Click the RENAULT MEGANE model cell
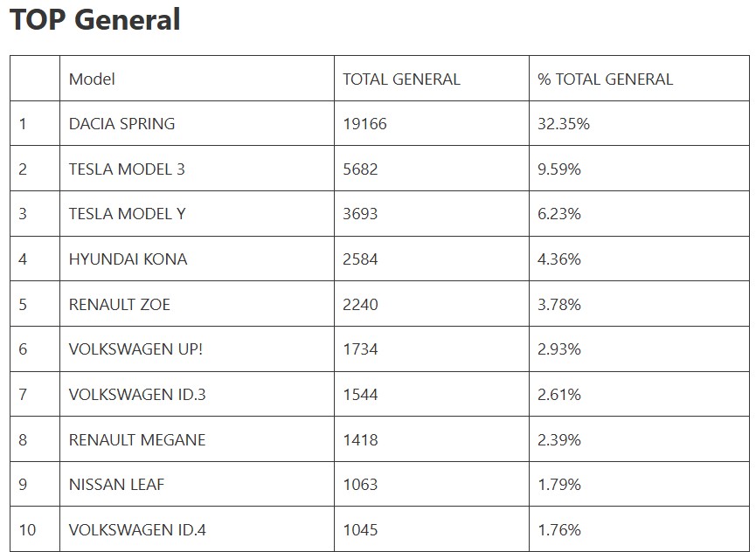Viewport: 756px width, 552px height. coord(137,439)
